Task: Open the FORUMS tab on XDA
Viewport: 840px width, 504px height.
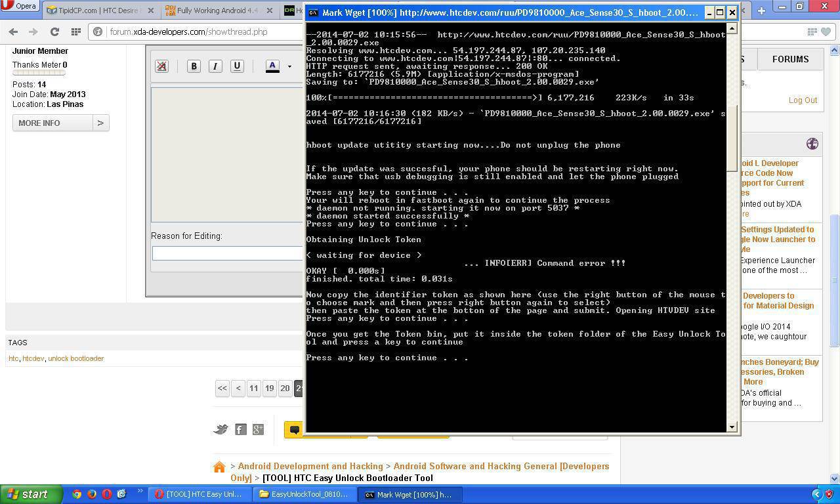Action: [790, 59]
